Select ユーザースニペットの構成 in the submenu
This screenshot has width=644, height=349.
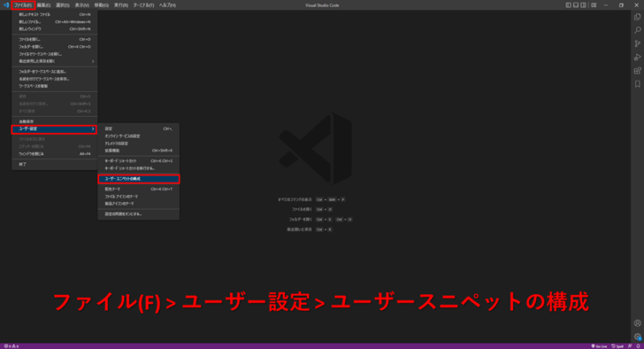(138, 178)
